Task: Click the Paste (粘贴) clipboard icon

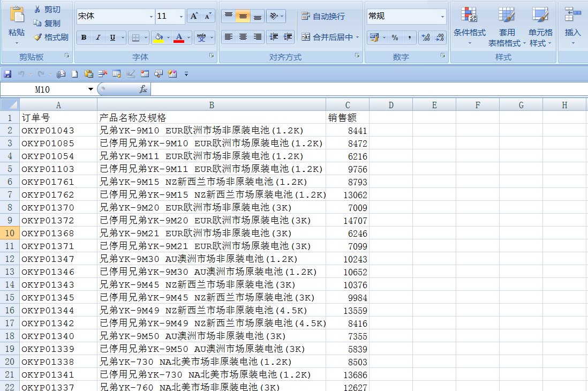Action: click(17, 16)
